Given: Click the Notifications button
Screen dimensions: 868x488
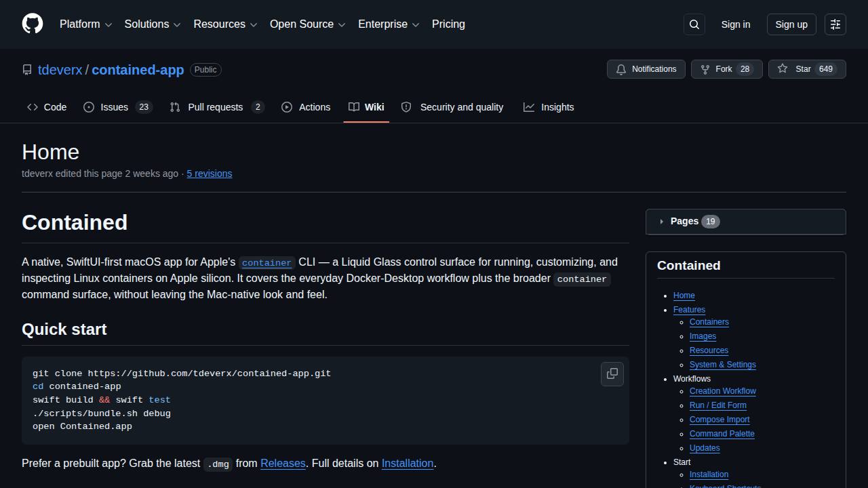Looking at the screenshot, I should tap(646, 69).
